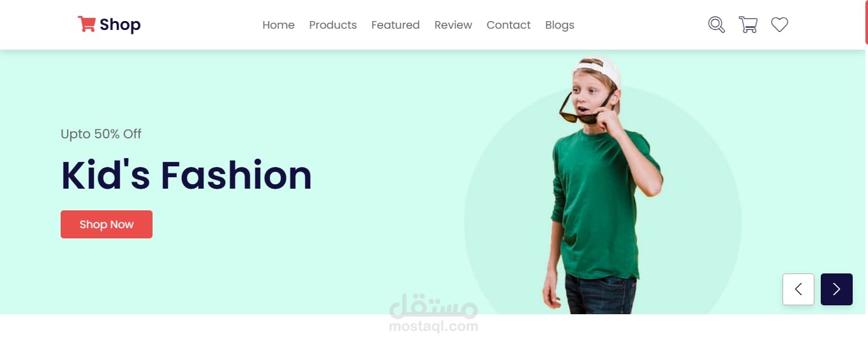Go to the Featured section
The image size is (868, 341).
(395, 25)
